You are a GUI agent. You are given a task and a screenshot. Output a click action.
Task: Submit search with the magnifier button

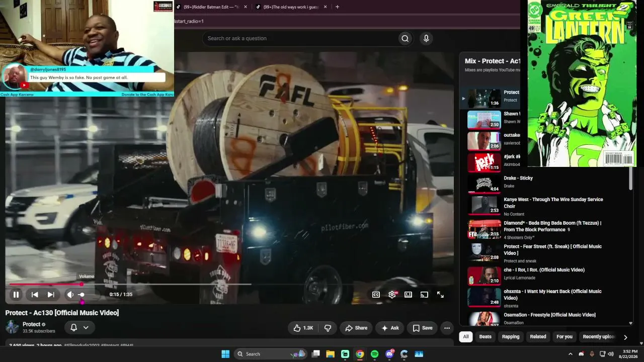(405, 38)
